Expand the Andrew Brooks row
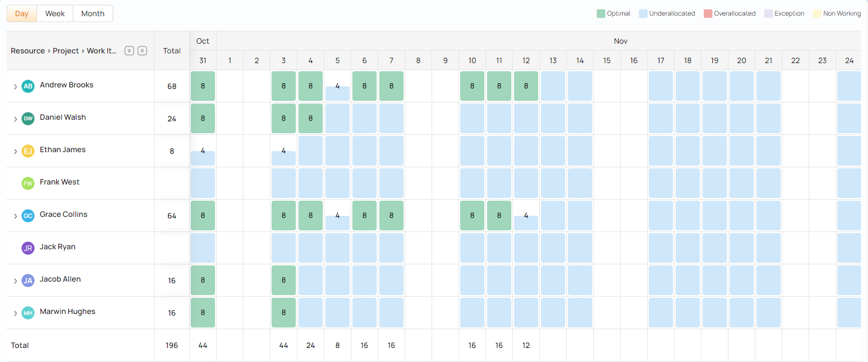The image size is (868, 362). click(15, 86)
